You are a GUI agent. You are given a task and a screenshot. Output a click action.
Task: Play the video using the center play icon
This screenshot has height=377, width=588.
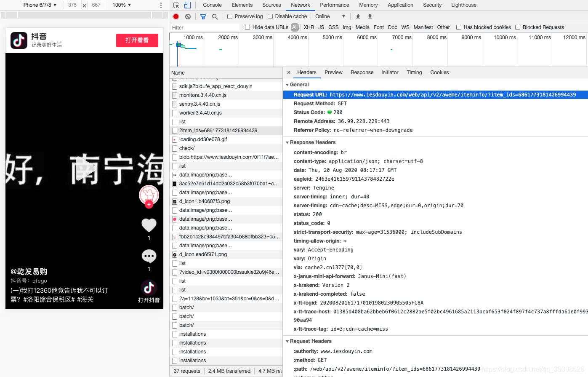(x=85, y=169)
